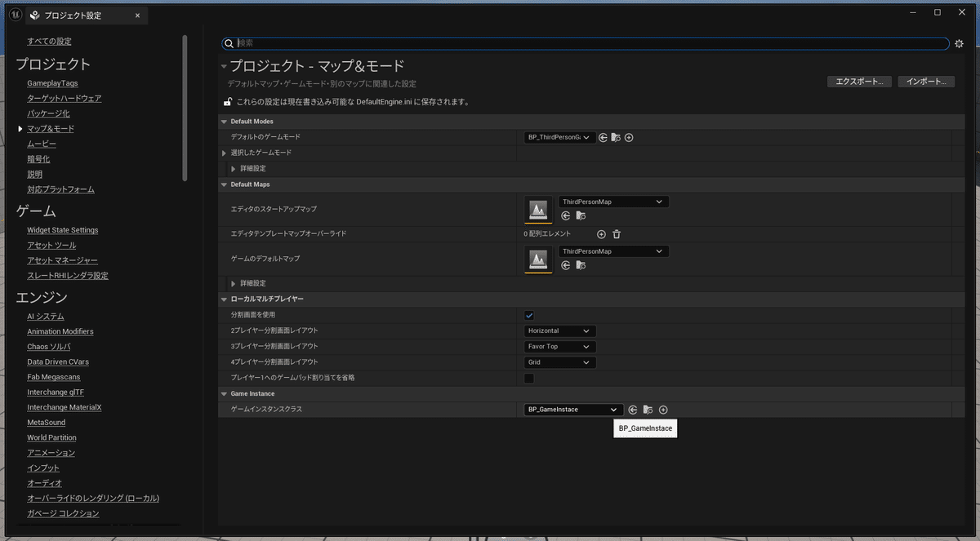Open Widget State Settings link
The width and height of the screenshot is (980, 541).
(62, 229)
